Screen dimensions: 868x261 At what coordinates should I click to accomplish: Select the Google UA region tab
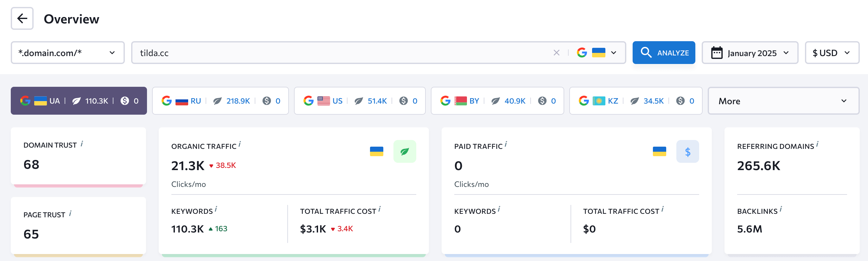(x=79, y=101)
